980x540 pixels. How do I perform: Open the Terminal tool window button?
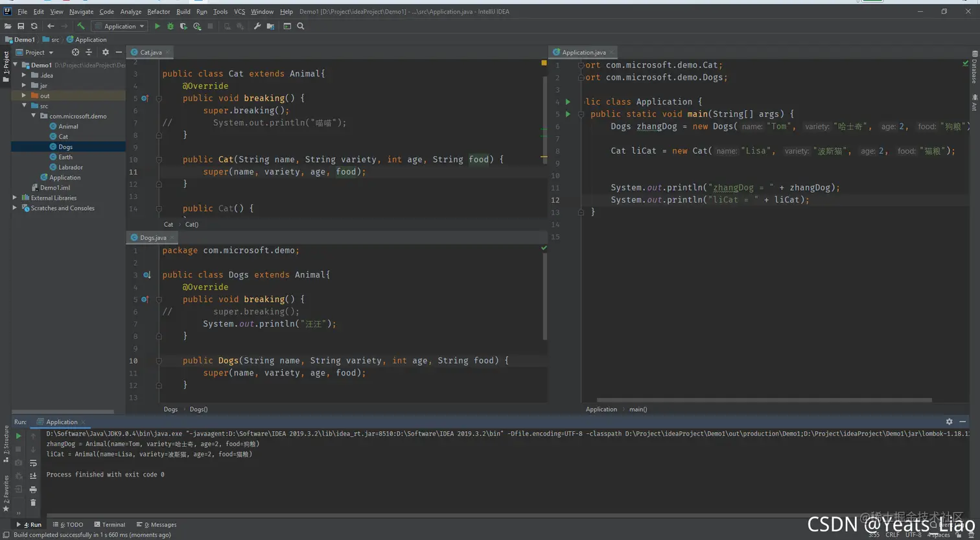(110, 524)
